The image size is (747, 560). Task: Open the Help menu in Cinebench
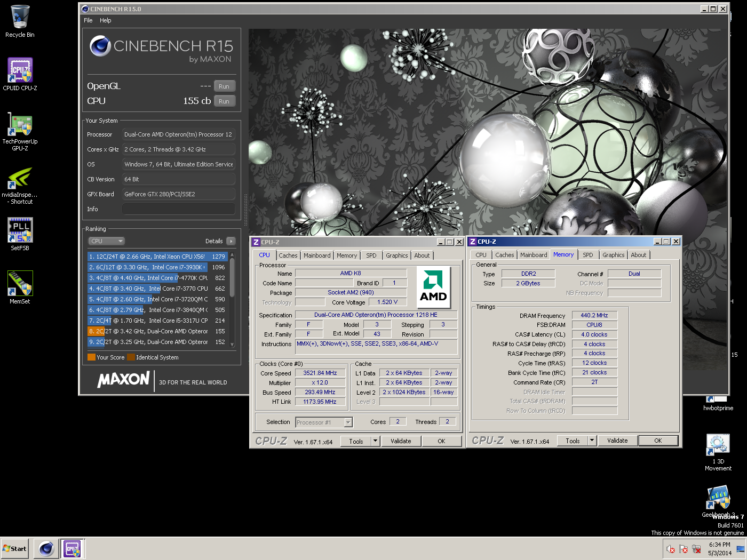[106, 20]
